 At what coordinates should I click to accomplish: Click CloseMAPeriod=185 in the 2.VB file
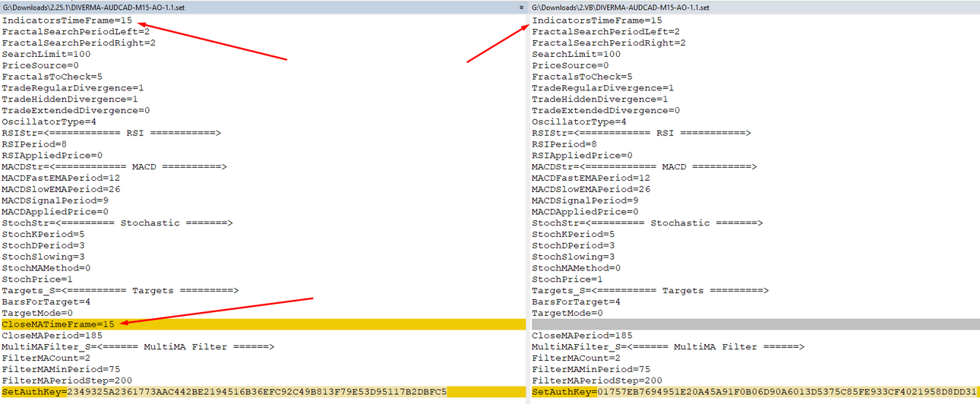582,336
